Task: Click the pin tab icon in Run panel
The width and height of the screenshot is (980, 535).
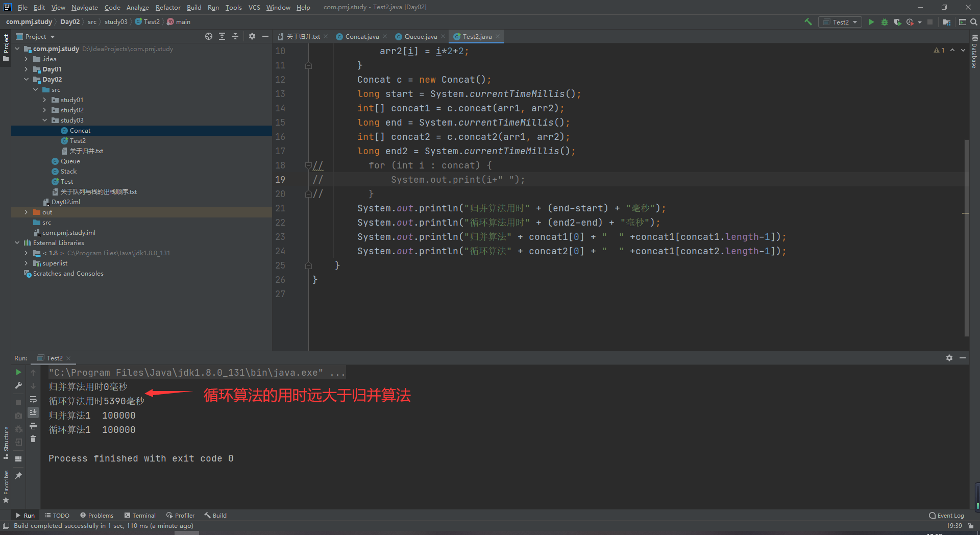Action: click(x=18, y=475)
